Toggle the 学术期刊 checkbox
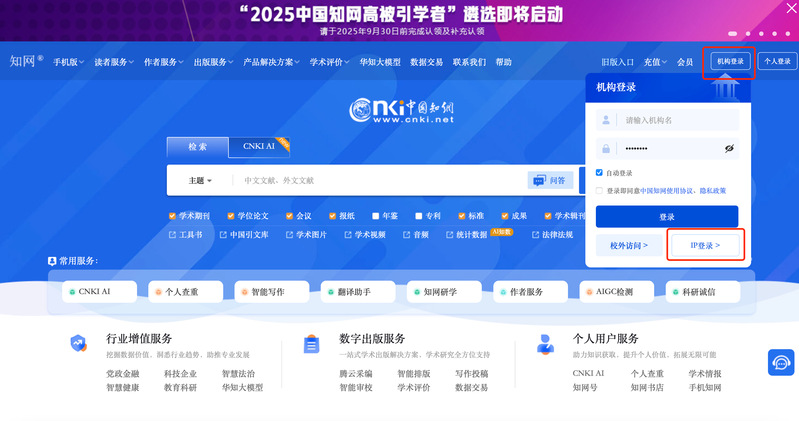The image size is (799, 421). [172, 216]
